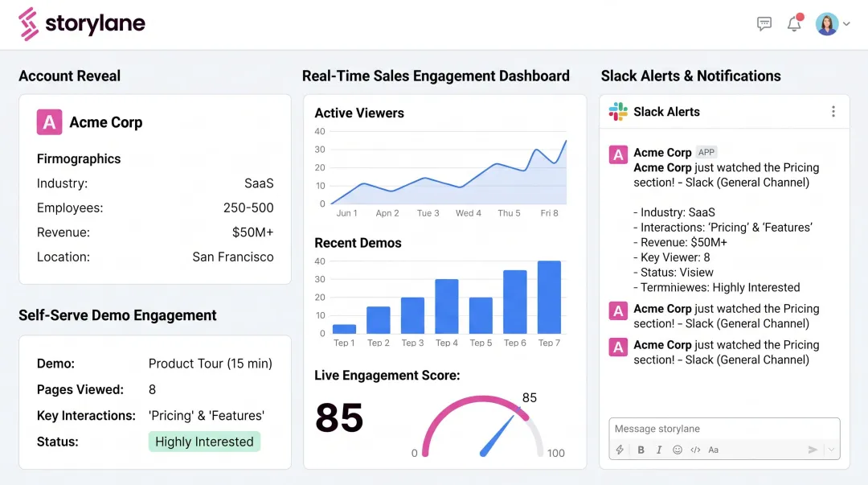Click the APP badge next to Acme Corp
This screenshot has width=868, height=485.
tap(706, 152)
